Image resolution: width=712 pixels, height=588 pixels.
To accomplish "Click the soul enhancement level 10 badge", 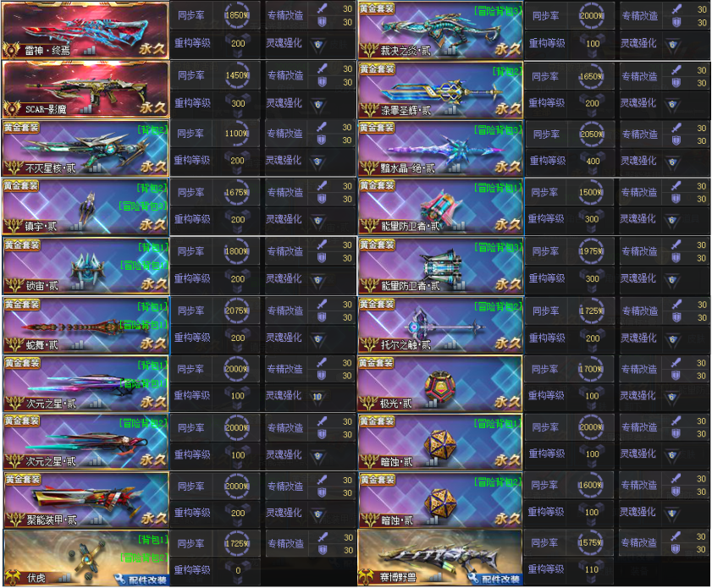I will 317,397.
